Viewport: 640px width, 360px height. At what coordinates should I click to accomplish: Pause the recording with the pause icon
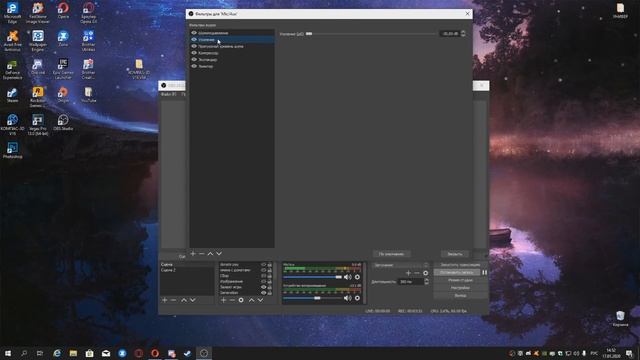(484, 273)
